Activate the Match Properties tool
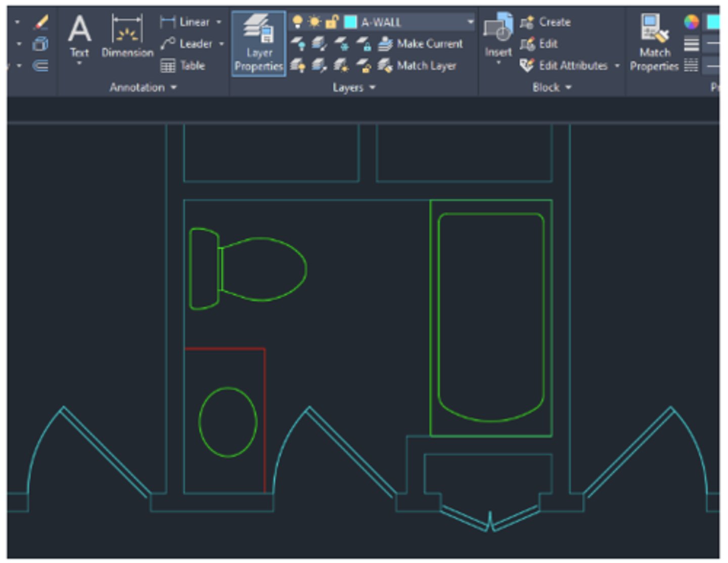This screenshot has height=563, width=728. (654, 42)
